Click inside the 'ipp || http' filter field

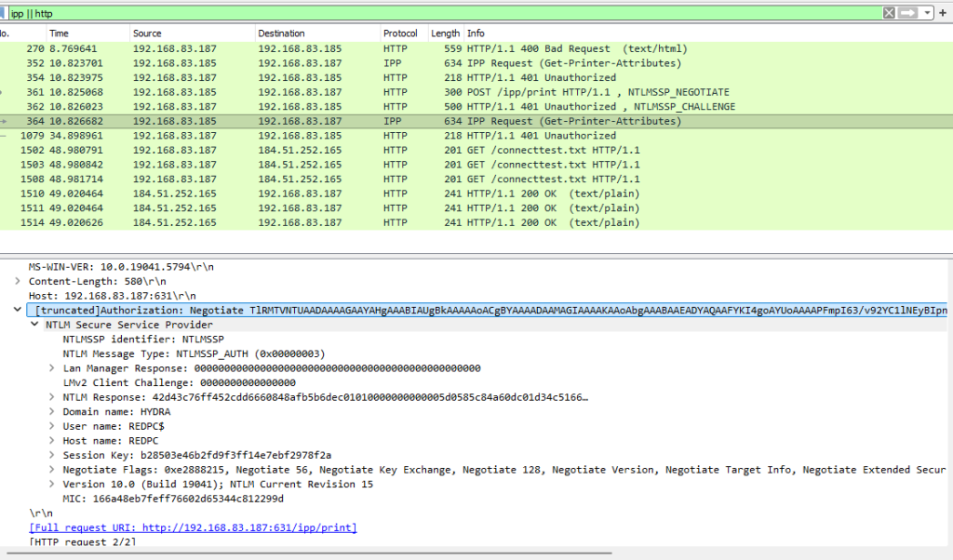click(x=372, y=13)
